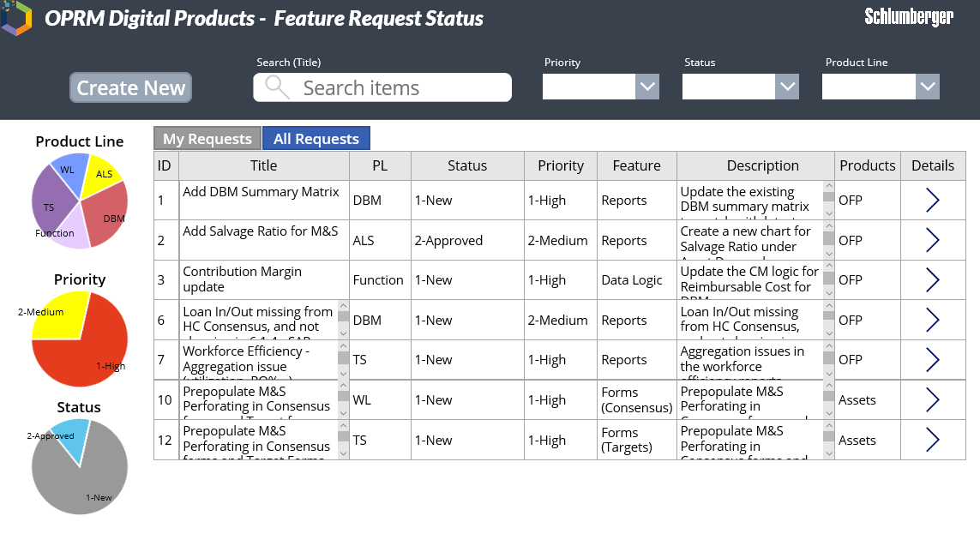Click the ID column header
The height and width of the screenshot is (540, 980).
[x=165, y=165]
